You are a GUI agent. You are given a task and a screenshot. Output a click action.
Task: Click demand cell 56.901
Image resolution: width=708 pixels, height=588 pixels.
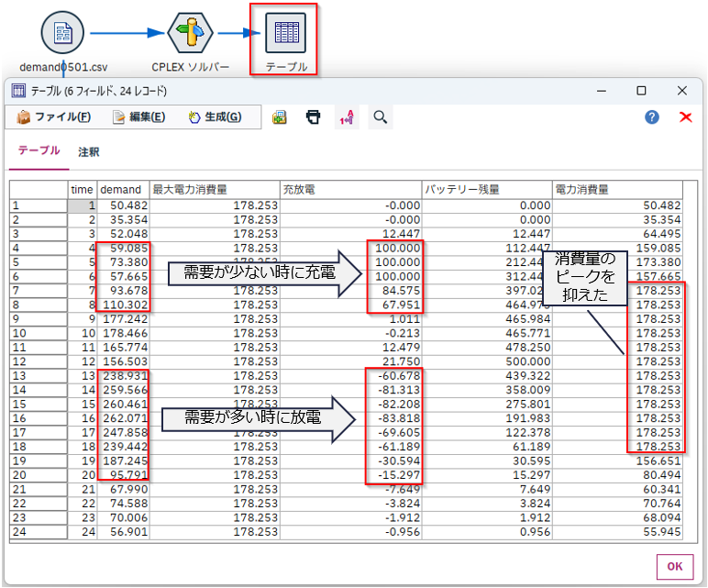(123, 532)
